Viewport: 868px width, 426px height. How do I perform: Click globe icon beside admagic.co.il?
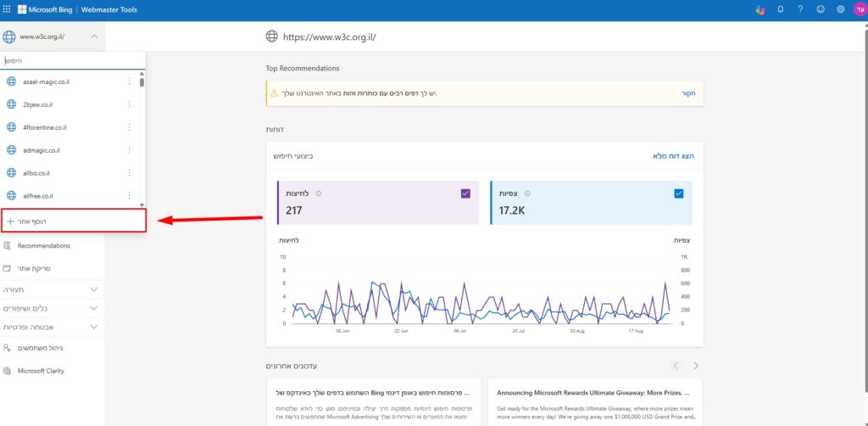(x=11, y=149)
